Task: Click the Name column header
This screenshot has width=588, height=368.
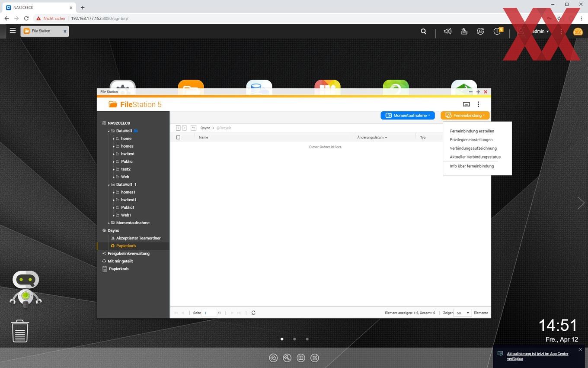Action: tap(204, 138)
